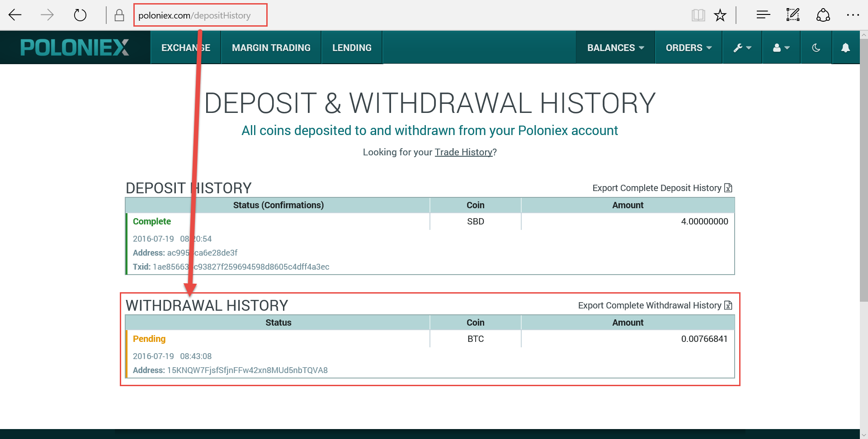This screenshot has width=868, height=439.
Task: Toggle night mode with the moon icon
Action: pos(816,47)
